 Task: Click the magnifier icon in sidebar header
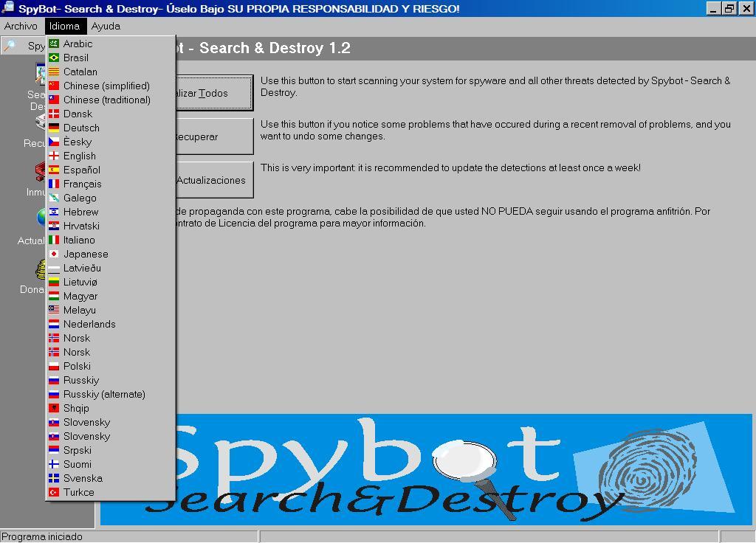click(10, 46)
